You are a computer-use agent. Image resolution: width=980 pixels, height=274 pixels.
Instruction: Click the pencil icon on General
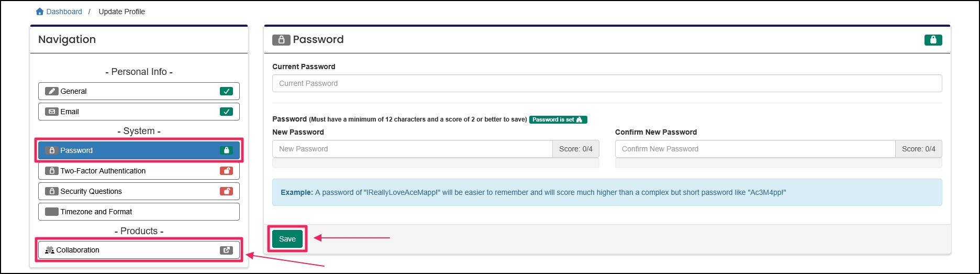(51, 91)
